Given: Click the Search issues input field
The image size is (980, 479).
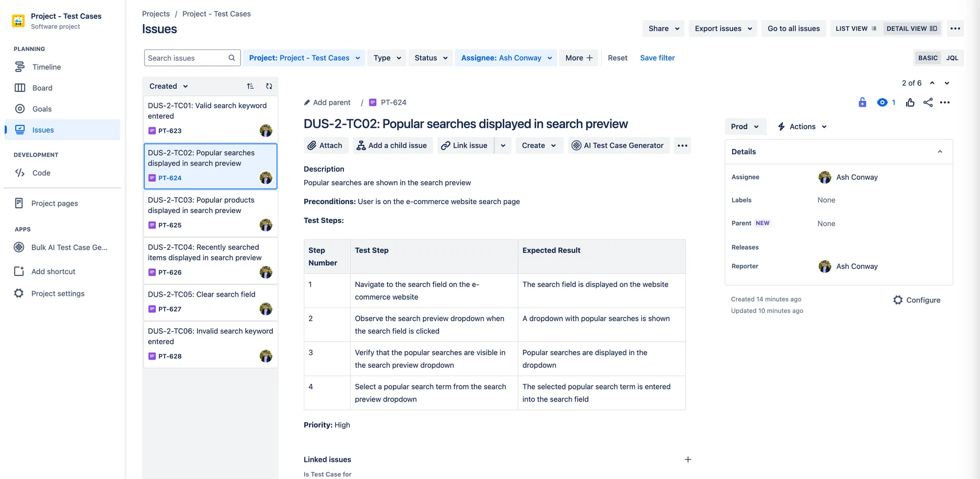Looking at the screenshot, I should pos(187,58).
